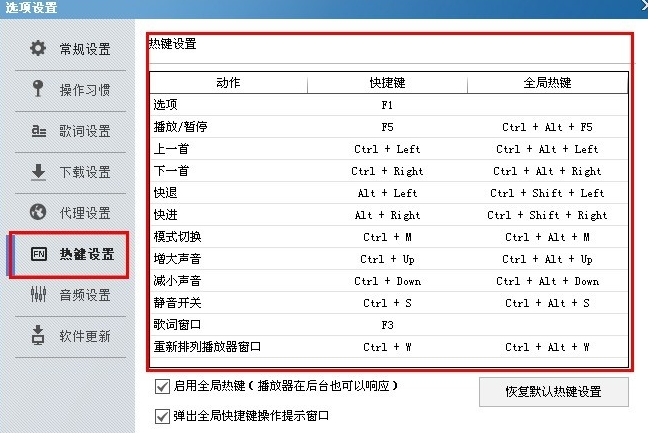Click the Ctrl + M shortcut for 模式切换
This screenshot has width=648, height=433.
point(388,237)
